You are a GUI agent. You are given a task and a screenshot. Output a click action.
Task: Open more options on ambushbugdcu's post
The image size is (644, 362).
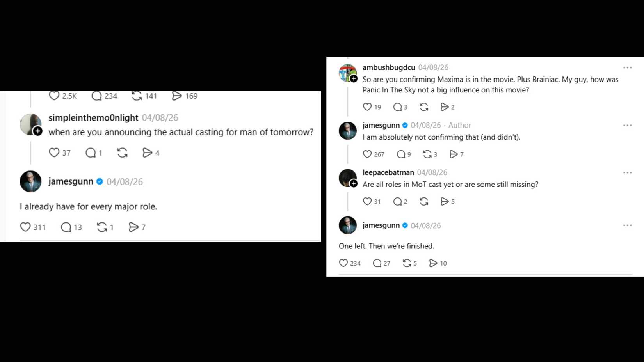pyautogui.click(x=627, y=67)
